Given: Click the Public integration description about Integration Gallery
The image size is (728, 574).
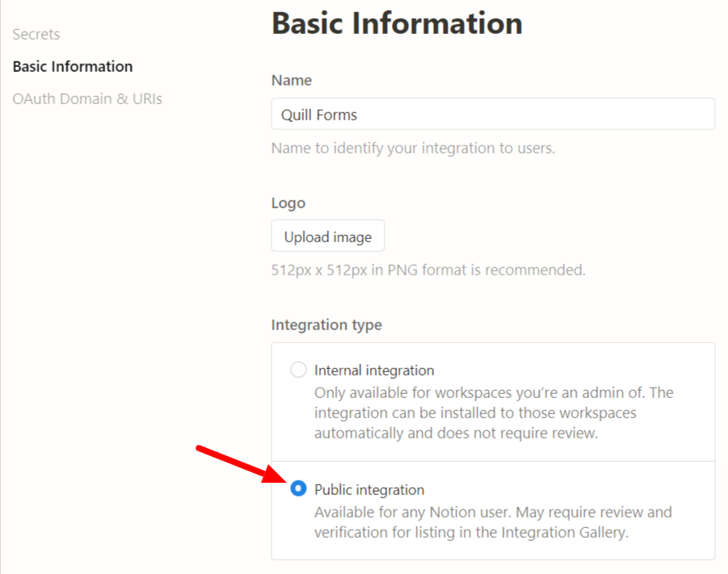Looking at the screenshot, I should 493,522.
